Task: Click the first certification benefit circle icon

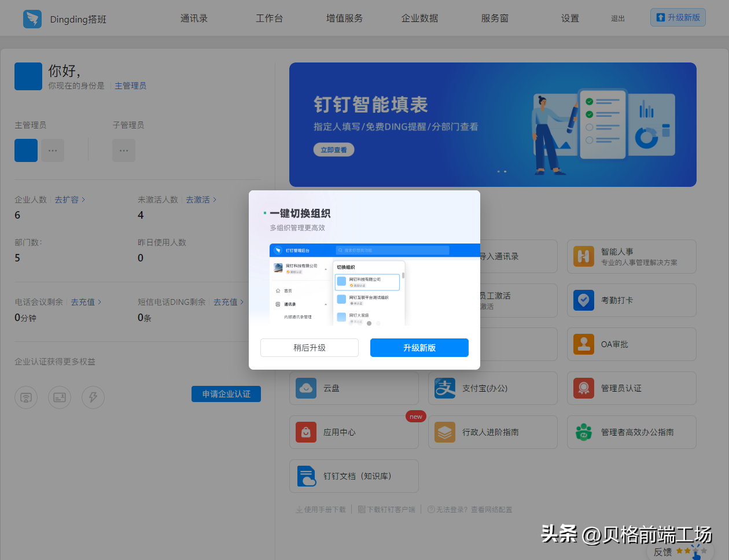Action: (26, 397)
